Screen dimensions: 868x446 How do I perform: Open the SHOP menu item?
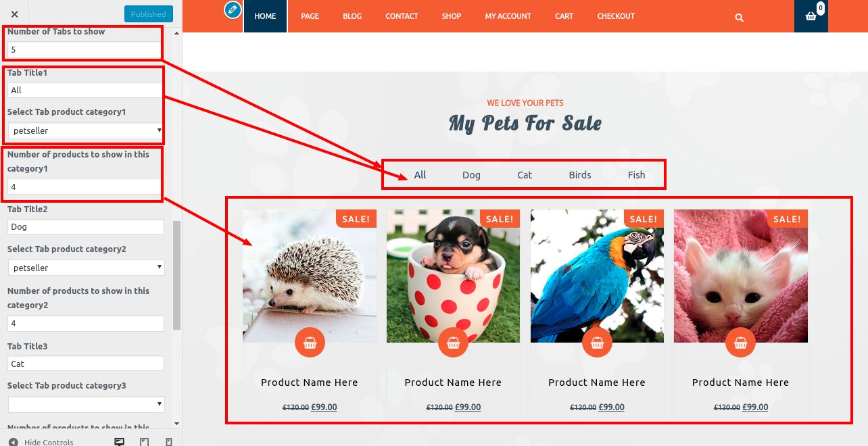click(452, 16)
